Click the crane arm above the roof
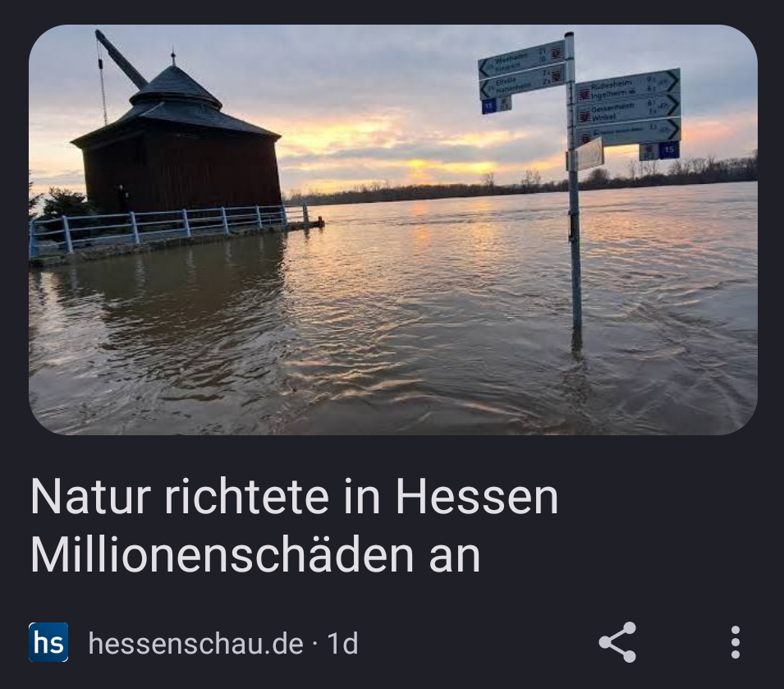 click(121, 58)
